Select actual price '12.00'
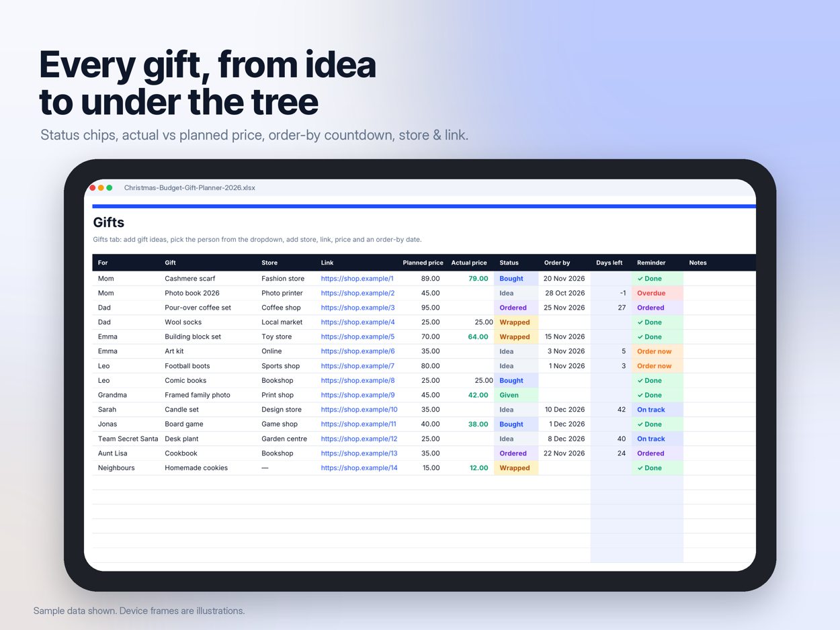Viewport: 840px width, 630px height. tap(479, 468)
